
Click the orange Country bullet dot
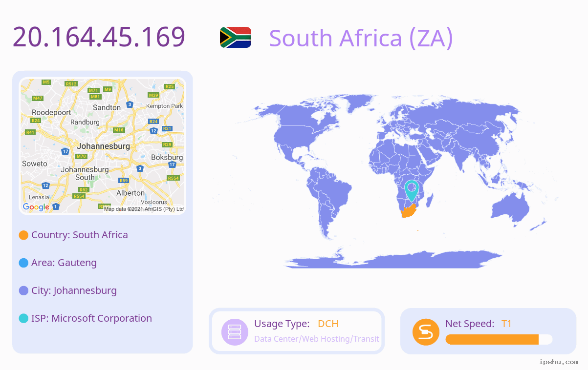23,235
